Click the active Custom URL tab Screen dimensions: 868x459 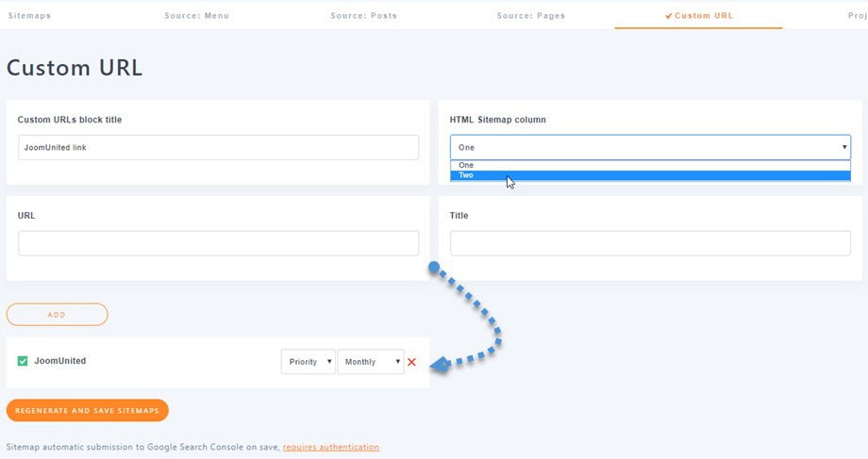[698, 16]
